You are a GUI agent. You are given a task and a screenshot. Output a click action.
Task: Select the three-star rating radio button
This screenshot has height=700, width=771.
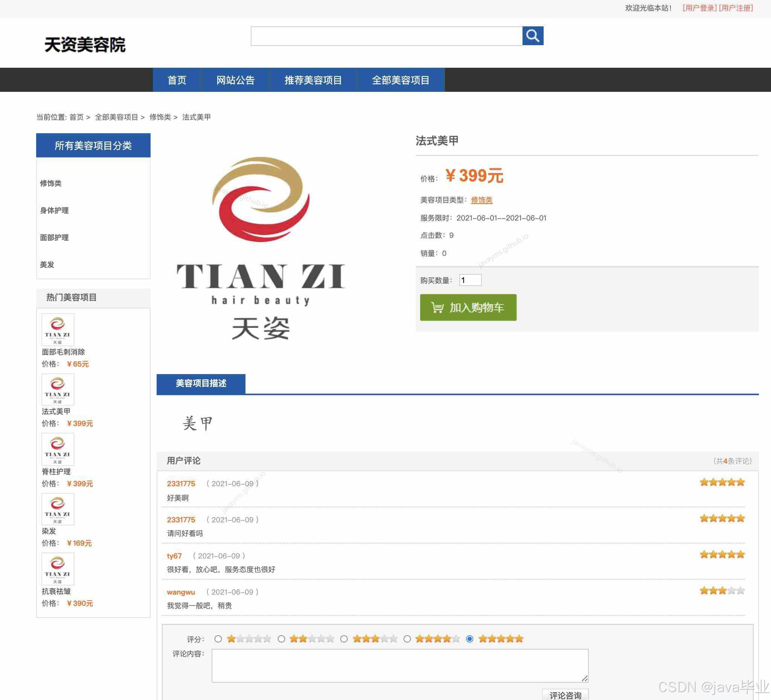click(x=344, y=639)
